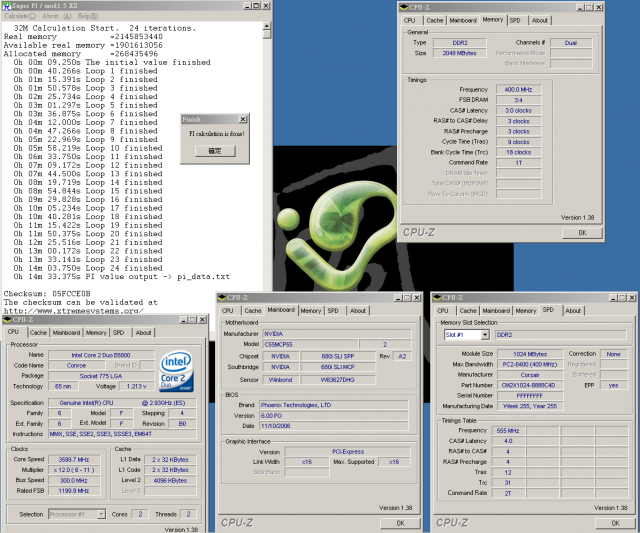Click Channels value Dual
Image resolution: width=640 pixels, height=533 pixels.
click(571, 43)
